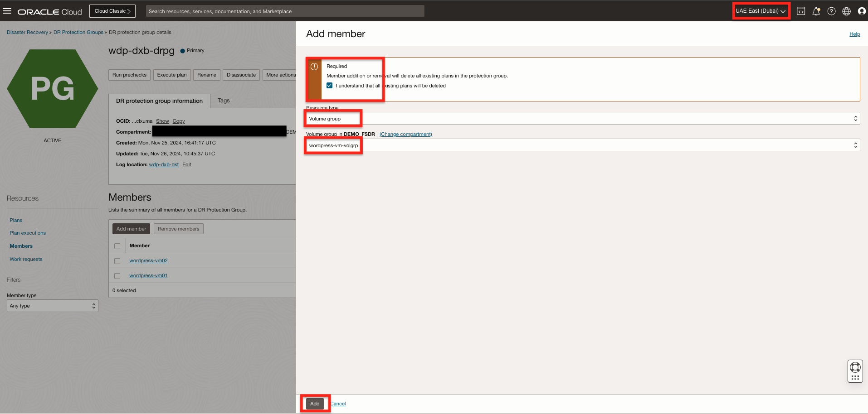The image size is (868, 414).
Task: Click the Change compartment link
Action: coord(406,134)
